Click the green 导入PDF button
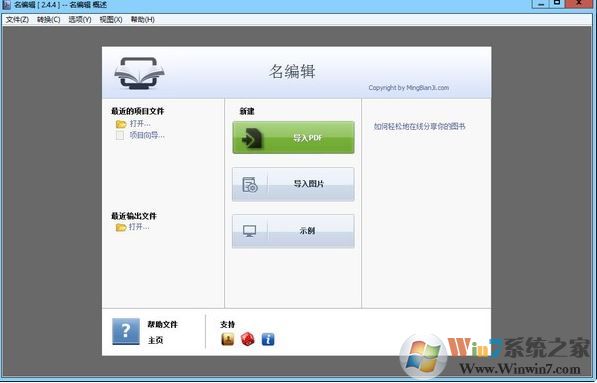This screenshot has height=383, width=597. pos(293,137)
